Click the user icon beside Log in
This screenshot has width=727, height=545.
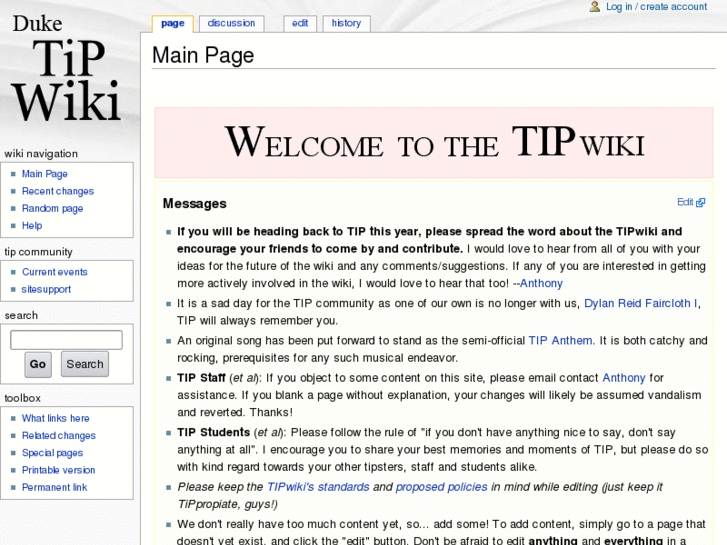coord(594,6)
